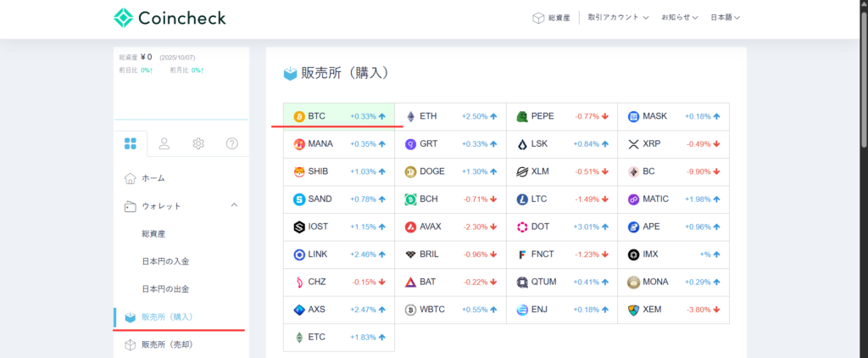The image size is (868, 358).
Task: Open the help question mark icon
Action: [232, 143]
